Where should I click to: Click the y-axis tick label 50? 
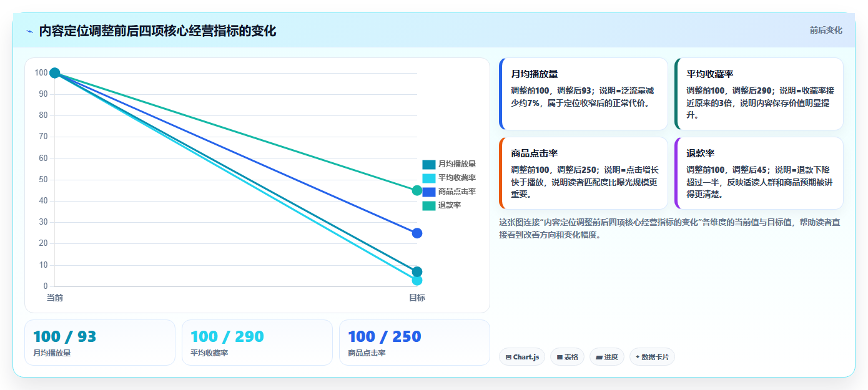(43, 180)
